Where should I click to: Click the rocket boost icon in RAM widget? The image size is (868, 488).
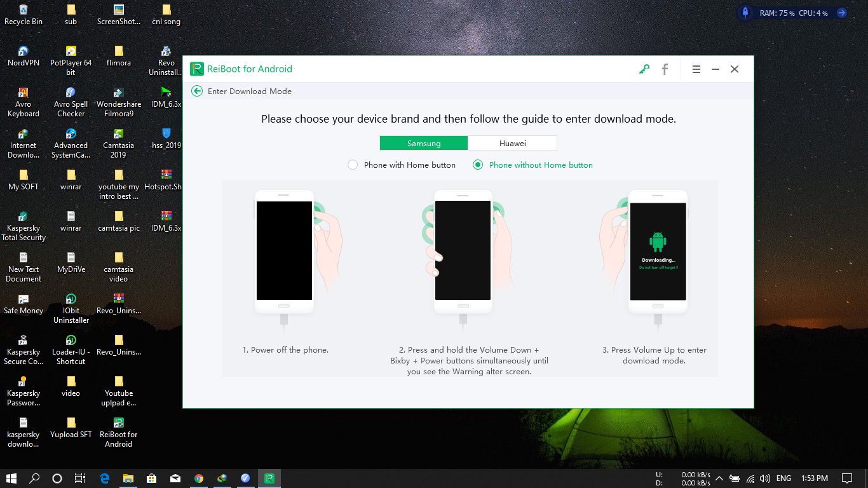coord(745,13)
